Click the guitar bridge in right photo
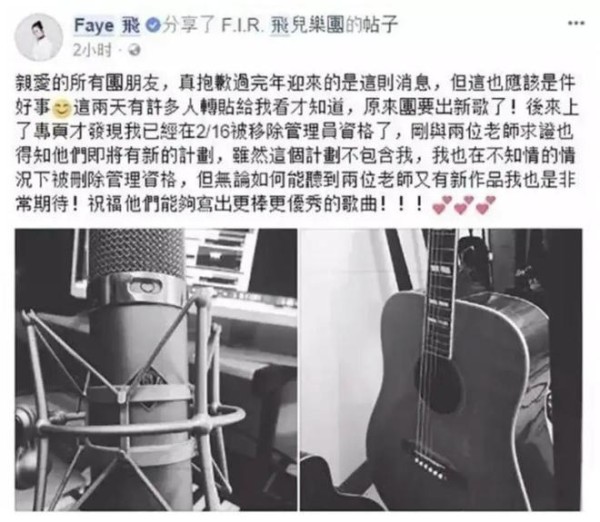Viewport: 600px width, 522px height. pos(431,467)
